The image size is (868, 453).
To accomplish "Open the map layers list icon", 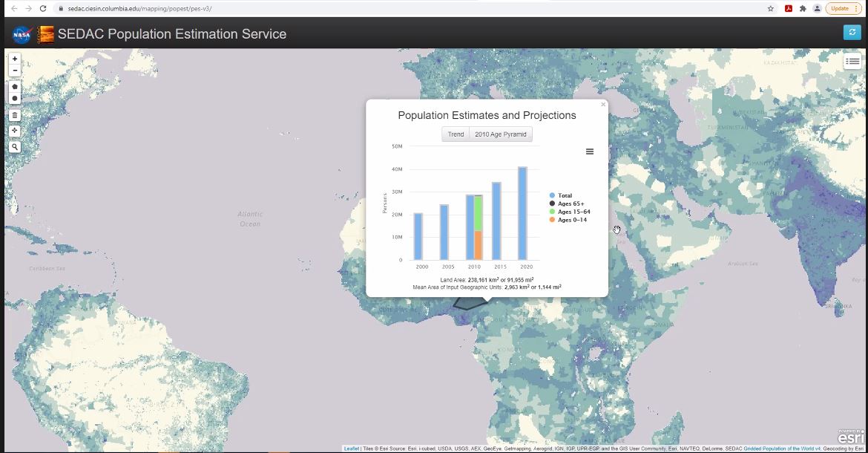I will 852,62.
